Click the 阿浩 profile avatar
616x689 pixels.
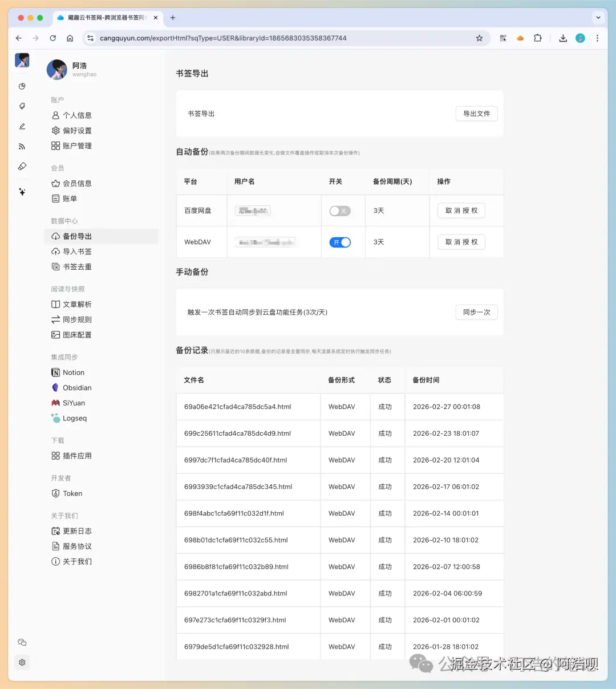[56, 70]
